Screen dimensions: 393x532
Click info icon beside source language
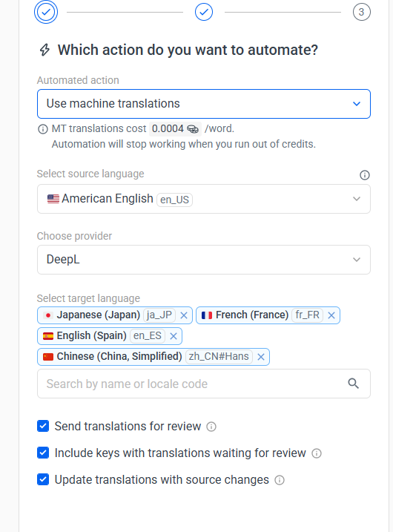[x=365, y=175]
